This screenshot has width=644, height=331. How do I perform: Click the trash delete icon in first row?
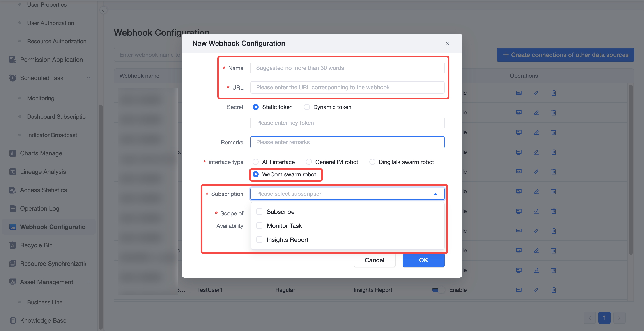[x=554, y=93]
